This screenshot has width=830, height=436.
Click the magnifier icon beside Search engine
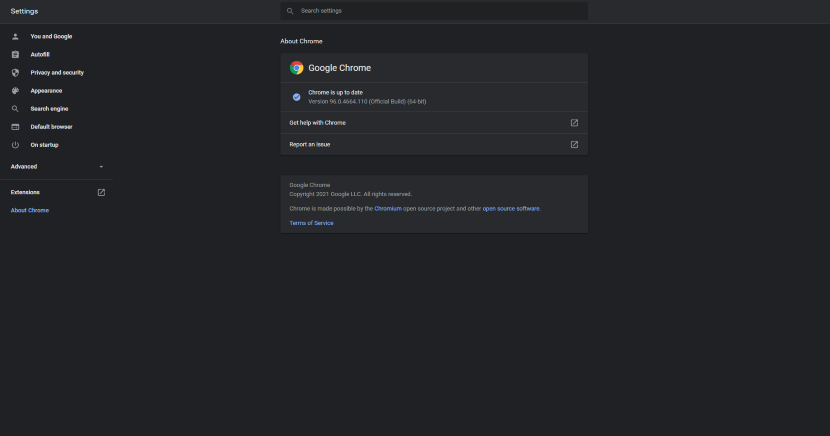(x=15, y=108)
